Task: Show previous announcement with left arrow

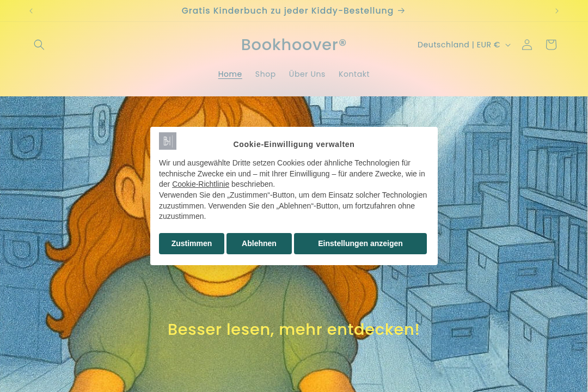Action: pos(31,11)
